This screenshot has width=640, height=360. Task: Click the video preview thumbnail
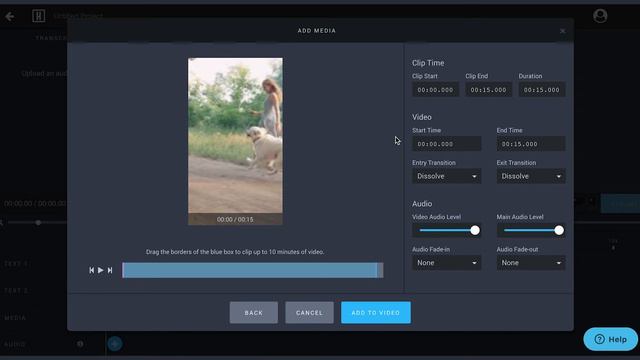point(235,141)
